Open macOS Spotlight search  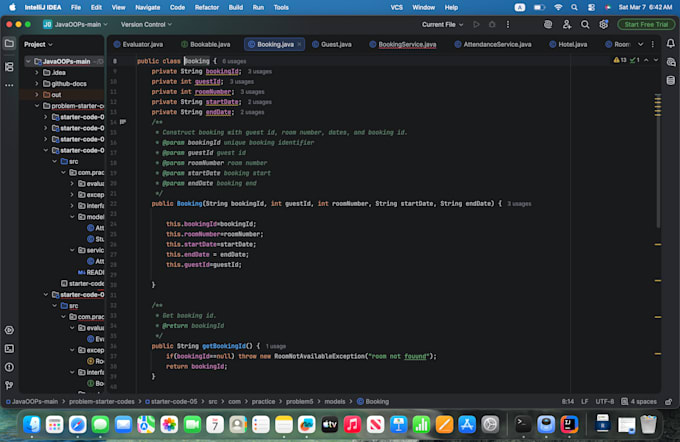[574, 7]
